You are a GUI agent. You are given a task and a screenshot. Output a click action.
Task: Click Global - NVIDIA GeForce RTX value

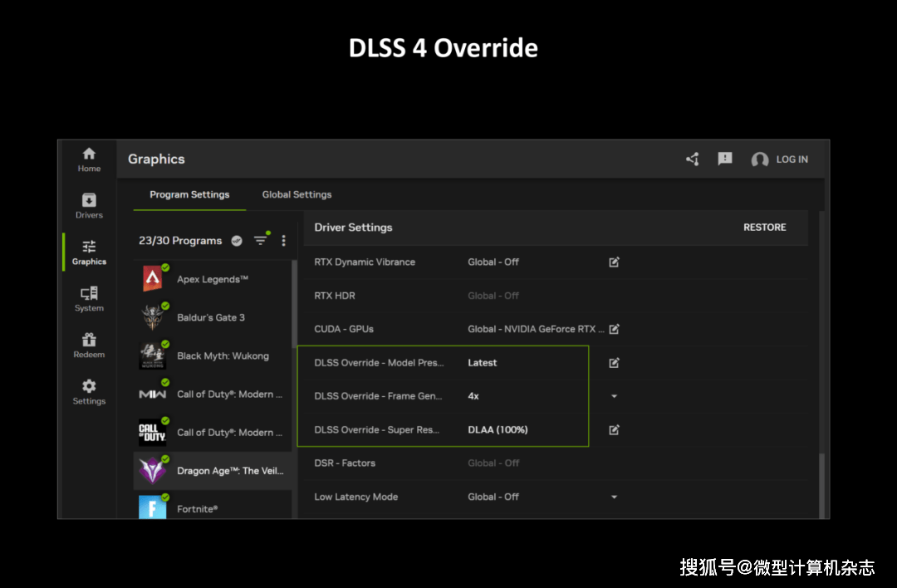click(536, 329)
